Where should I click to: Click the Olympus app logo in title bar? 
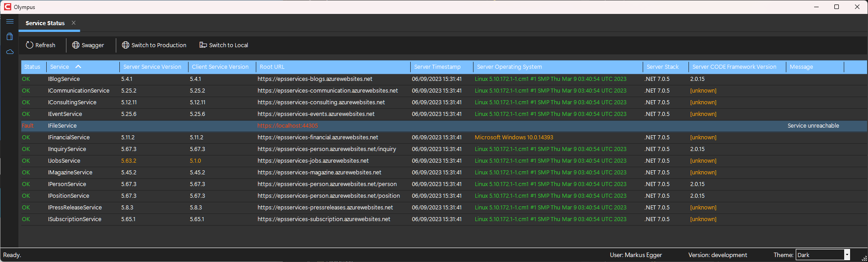7,7
